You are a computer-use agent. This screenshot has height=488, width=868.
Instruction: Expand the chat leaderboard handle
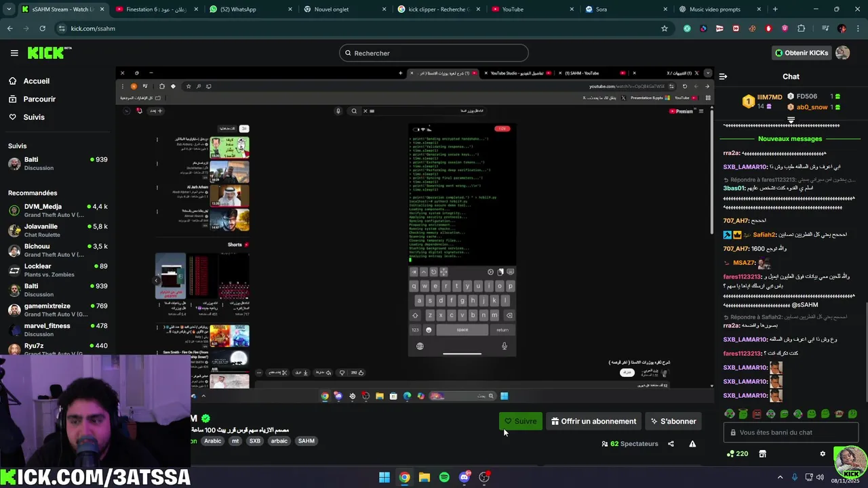coord(791,119)
